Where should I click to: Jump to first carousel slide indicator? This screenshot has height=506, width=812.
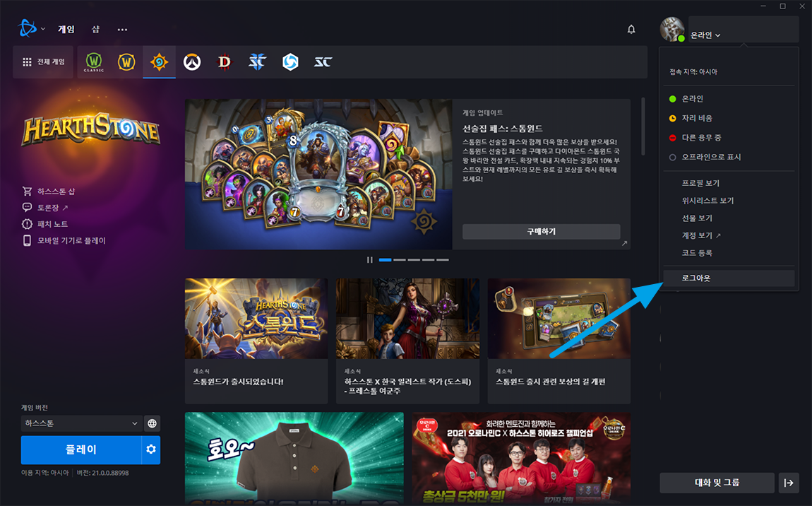pyautogui.click(x=386, y=260)
